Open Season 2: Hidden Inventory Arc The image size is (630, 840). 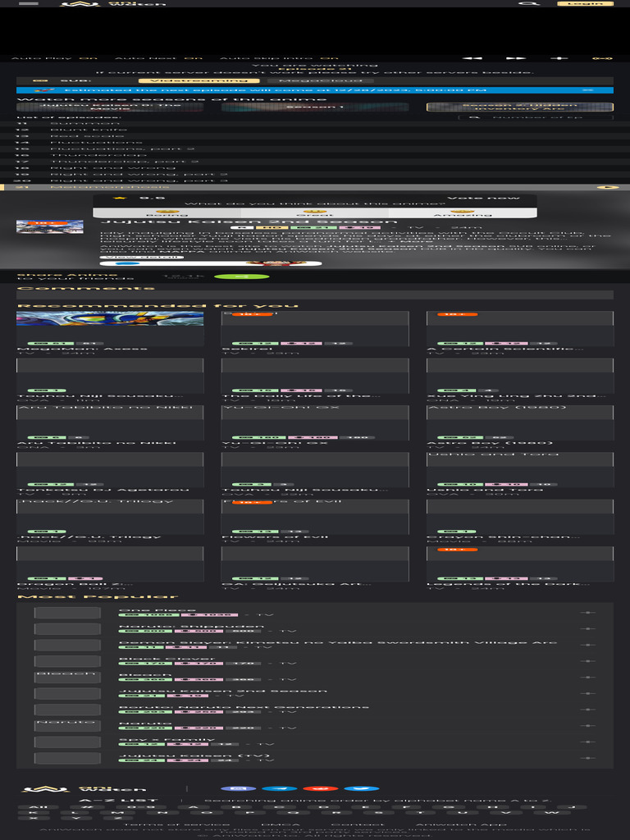click(x=519, y=107)
